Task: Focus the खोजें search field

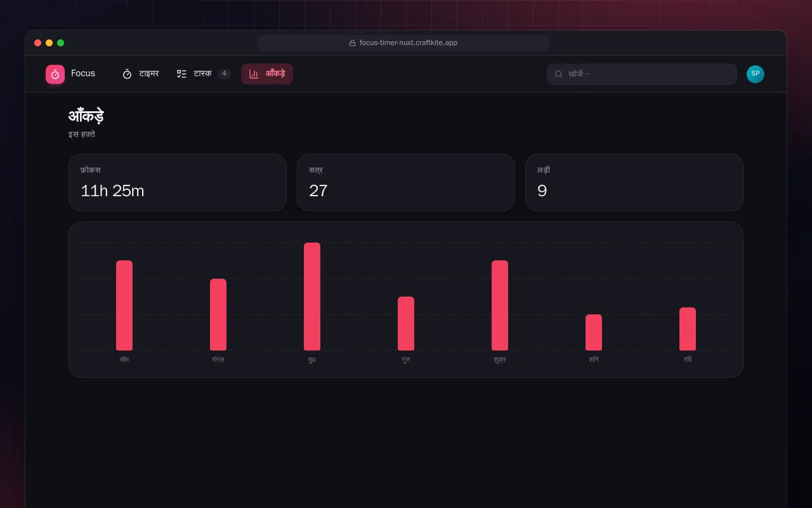Action: click(x=642, y=74)
